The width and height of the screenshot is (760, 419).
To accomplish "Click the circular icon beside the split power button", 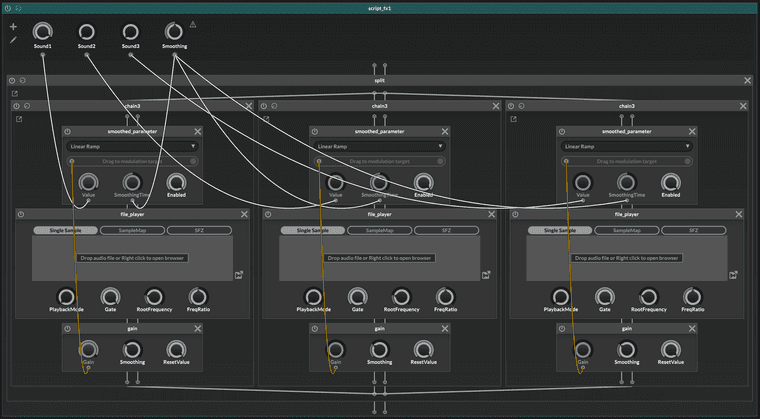I will (x=23, y=81).
